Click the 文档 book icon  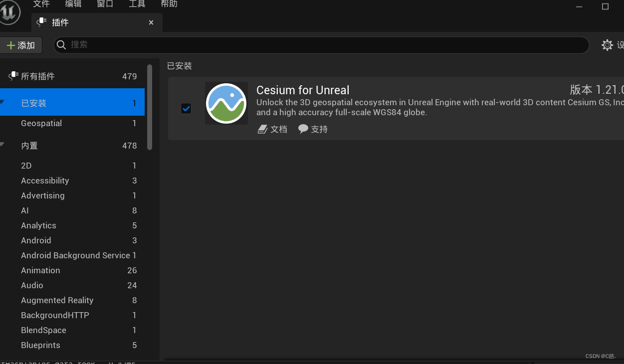(262, 129)
